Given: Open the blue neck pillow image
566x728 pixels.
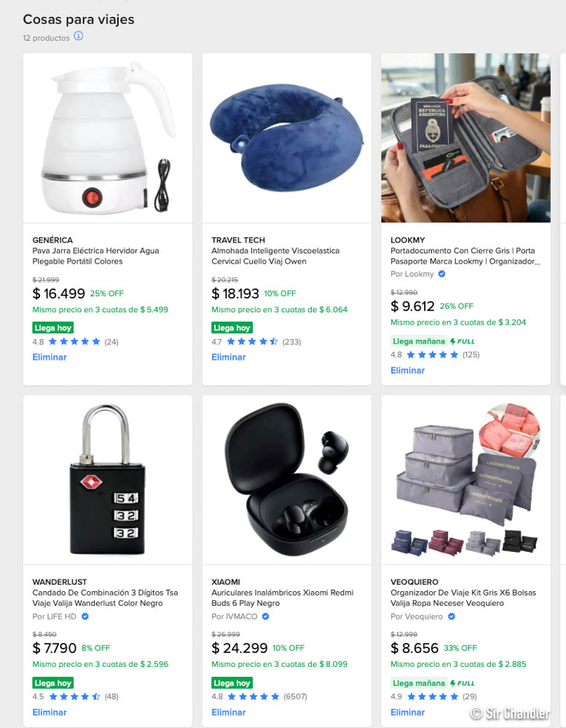Looking at the screenshot, I should click(x=287, y=138).
